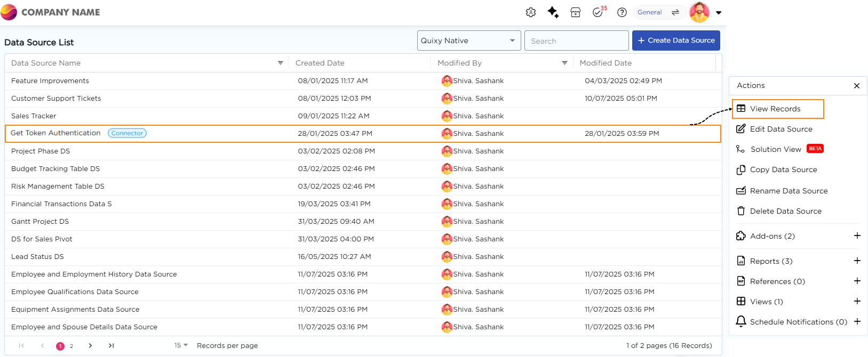Image resolution: width=868 pixels, height=357 pixels.
Task: Open the Quixy Native dropdown
Action: click(x=468, y=40)
